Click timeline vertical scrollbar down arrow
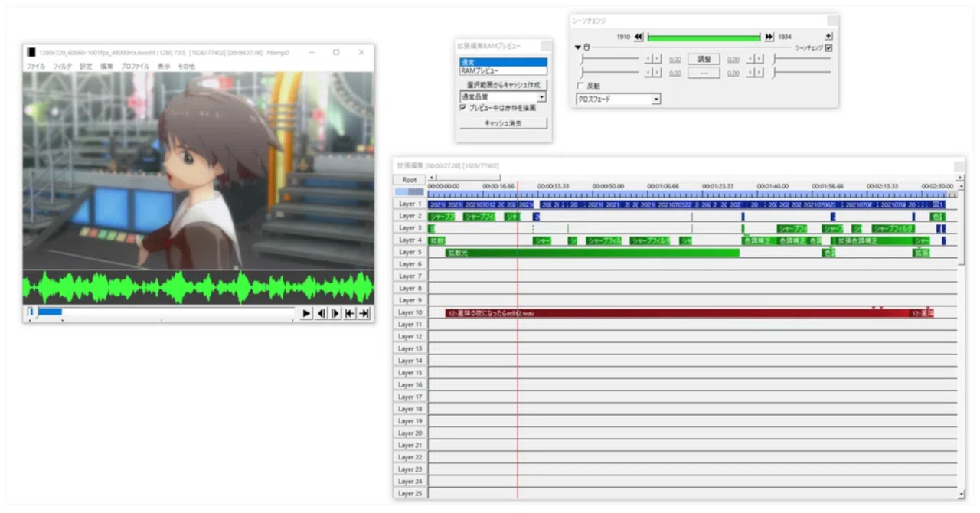 962,495
